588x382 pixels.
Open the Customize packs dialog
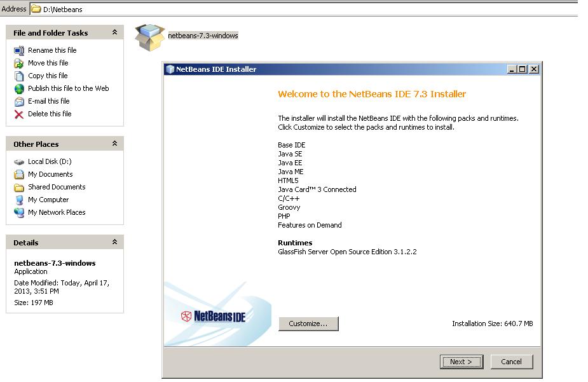308,324
